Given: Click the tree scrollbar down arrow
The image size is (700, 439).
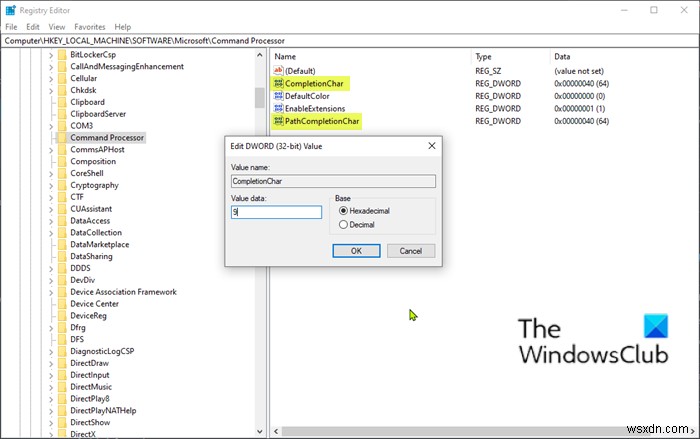Looking at the screenshot, I should pos(260,432).
